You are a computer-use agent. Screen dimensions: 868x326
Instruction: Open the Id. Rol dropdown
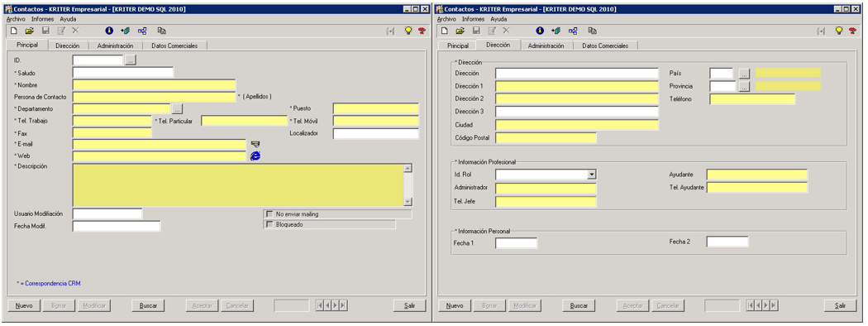pos(592,175)
